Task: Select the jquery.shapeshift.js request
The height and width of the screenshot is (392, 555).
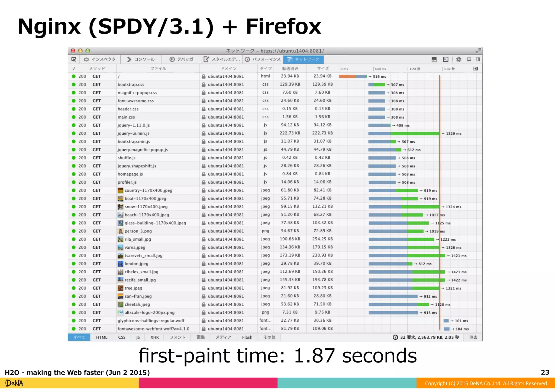Action: coord(275,166)
